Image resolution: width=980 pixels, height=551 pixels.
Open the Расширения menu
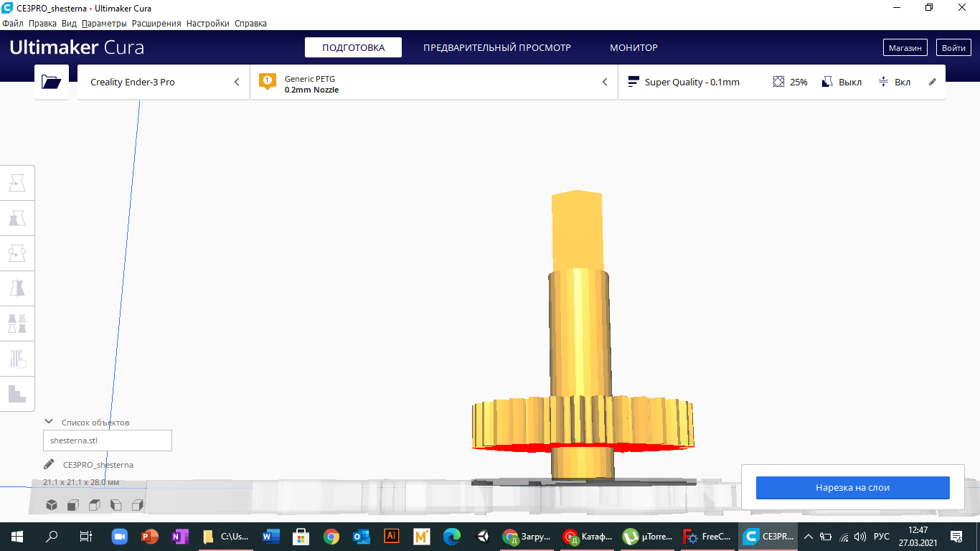[x=156, y=23]
